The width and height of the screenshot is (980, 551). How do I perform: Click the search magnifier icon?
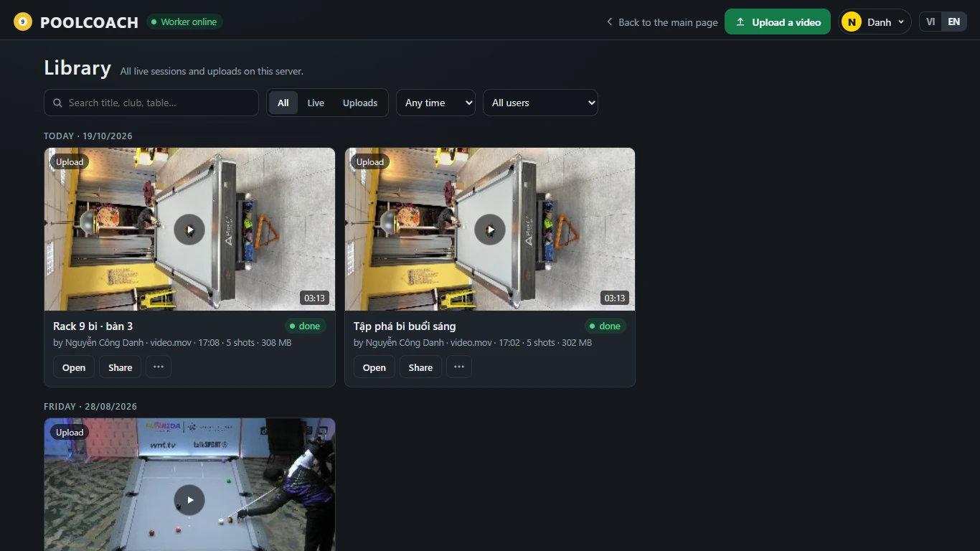point(57,103)
